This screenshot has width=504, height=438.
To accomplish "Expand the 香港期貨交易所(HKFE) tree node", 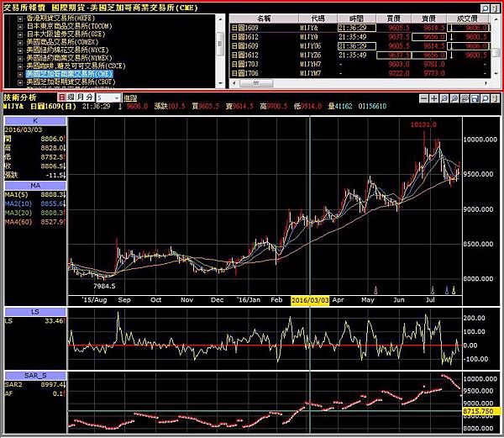I will pos(20,19).
